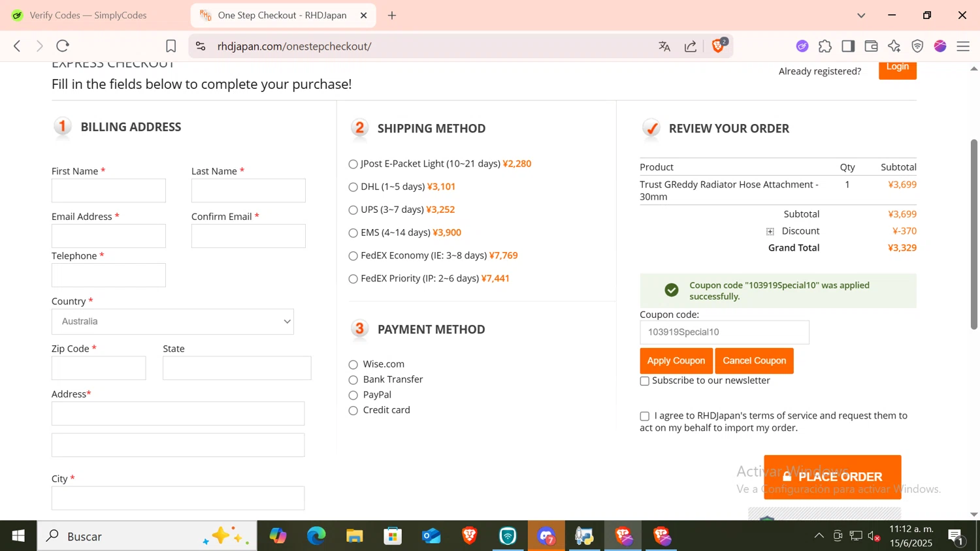Show hidden system tray icons

pos(819,536)
